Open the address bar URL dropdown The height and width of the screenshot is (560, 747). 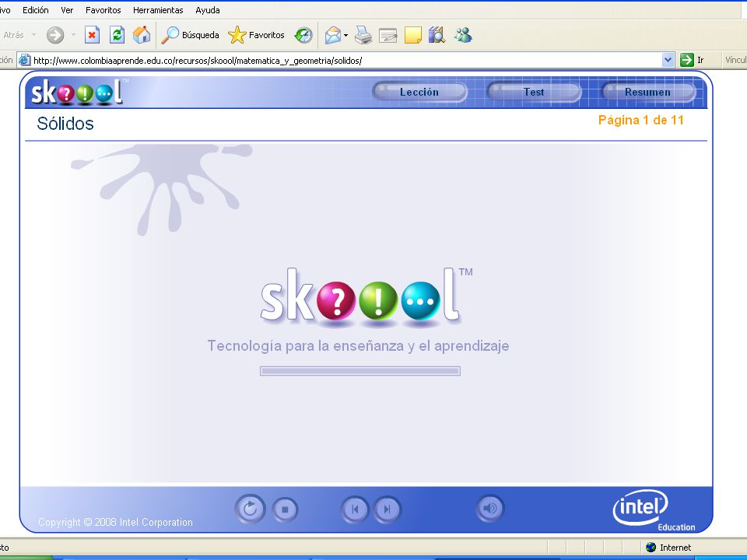[668, 60]
